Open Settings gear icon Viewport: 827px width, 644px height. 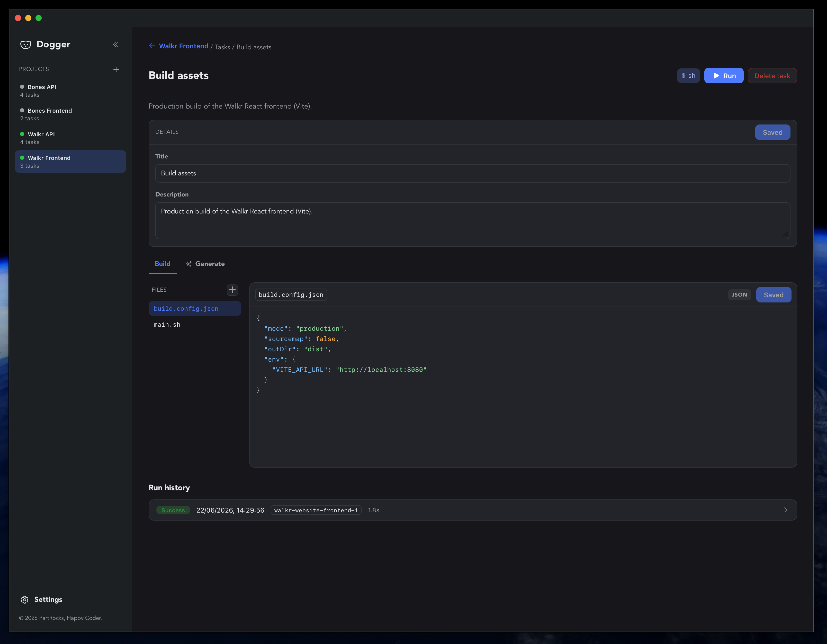pos(25,600)
